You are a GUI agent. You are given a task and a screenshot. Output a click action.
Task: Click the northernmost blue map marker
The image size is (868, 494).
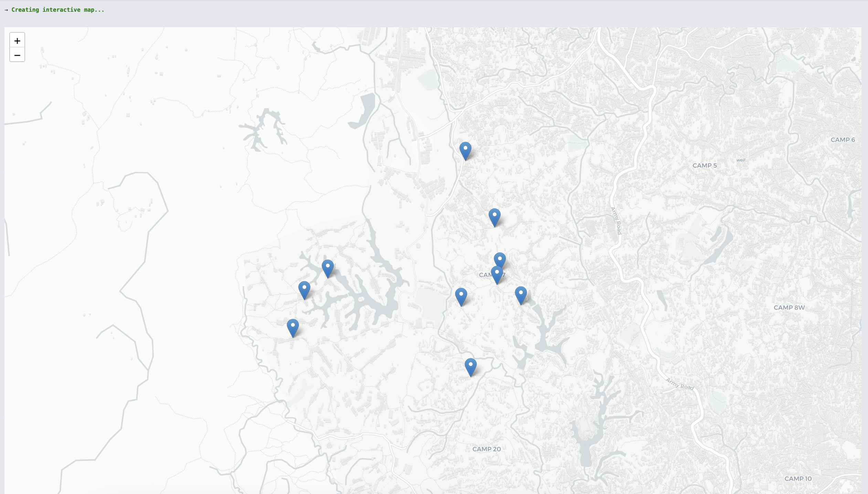(x=465, y=151)
